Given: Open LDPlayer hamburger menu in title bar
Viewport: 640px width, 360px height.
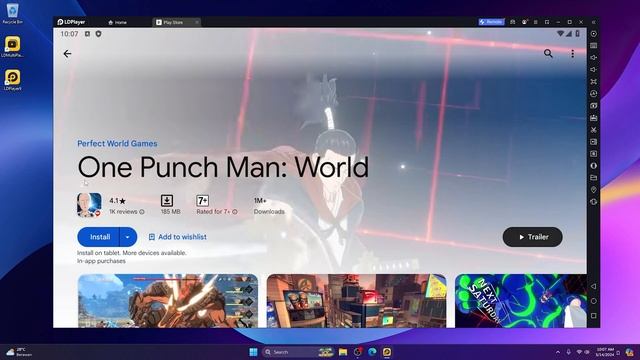Looking at the screenshot, I should click(x=536, y=22).
